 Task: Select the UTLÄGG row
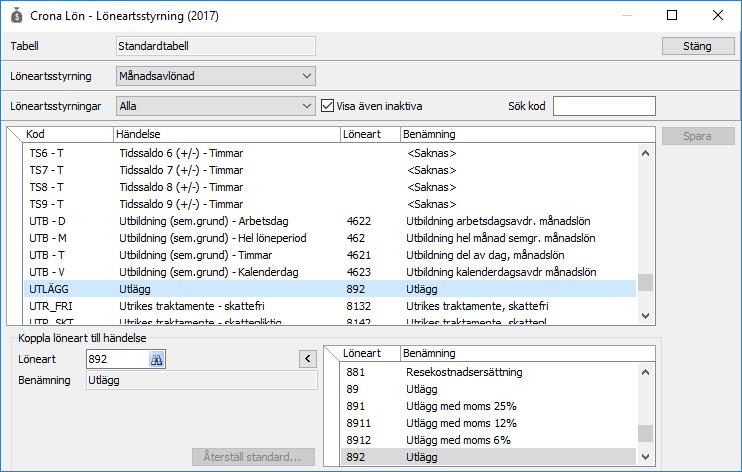[x=330, y=289]
